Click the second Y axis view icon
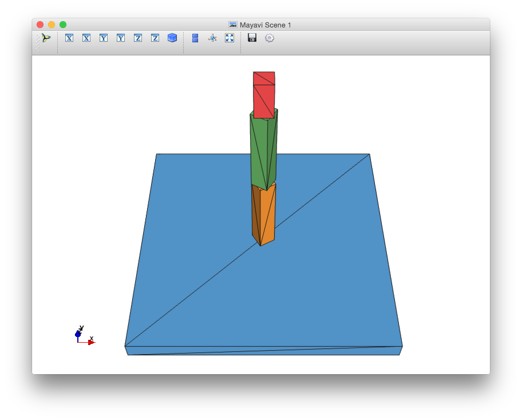This screenshot has height=420, width=522. (x=121, y=38)
